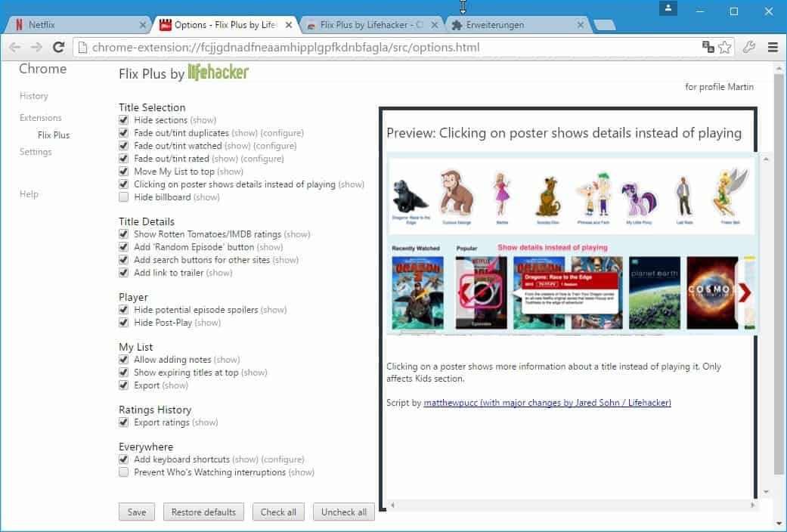Click the Restore defaults button
This screenshot has height=532, width=787.
pos(203,512)
